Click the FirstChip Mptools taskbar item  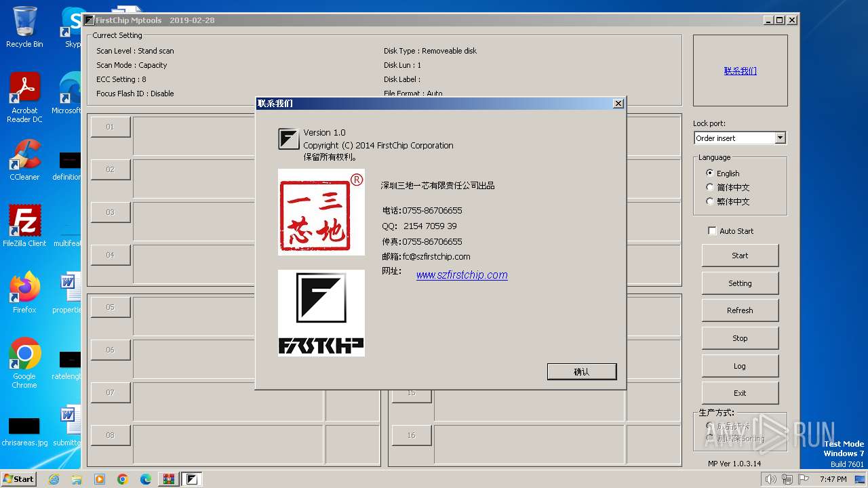click(x=192, y=479)
